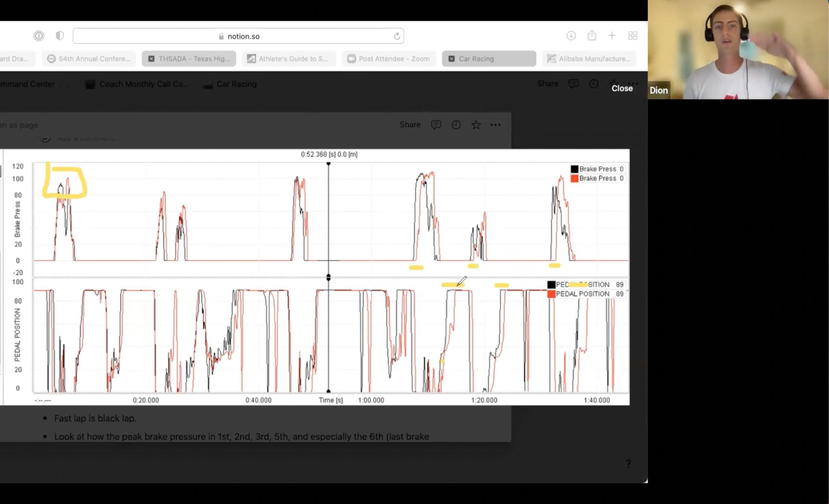829x504 pixels.
Task: Favorite the page with the star icon
Action: coord(476,125)
